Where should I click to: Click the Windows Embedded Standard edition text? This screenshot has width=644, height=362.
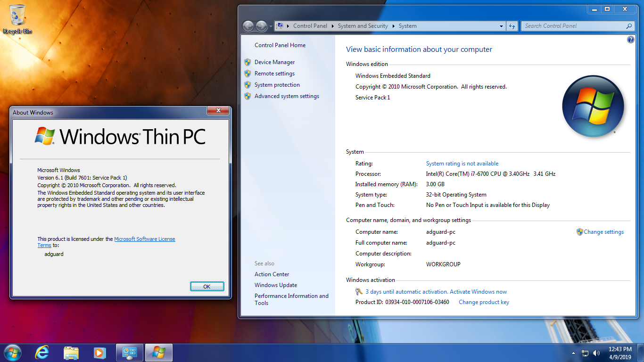(x=393, y=76)
